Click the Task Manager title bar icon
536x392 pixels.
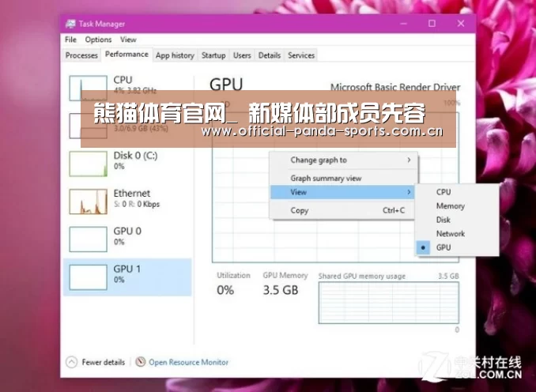[x=70, y=24]
